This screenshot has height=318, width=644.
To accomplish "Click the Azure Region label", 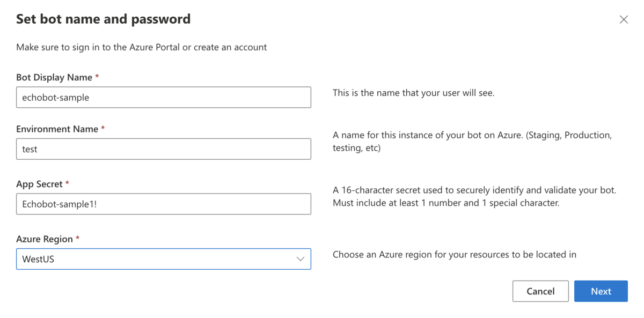I will [45, 239].
